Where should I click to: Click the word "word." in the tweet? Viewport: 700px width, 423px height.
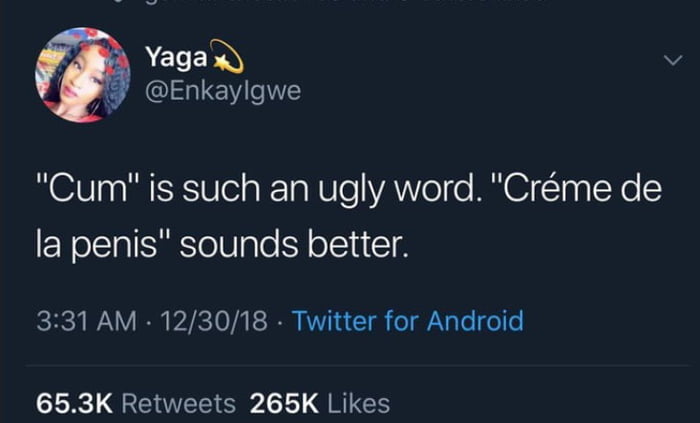point(437,189)
